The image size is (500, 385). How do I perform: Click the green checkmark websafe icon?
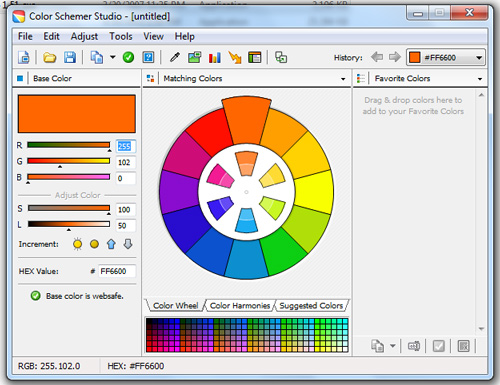pyautogui.click(x=128, y=57)
